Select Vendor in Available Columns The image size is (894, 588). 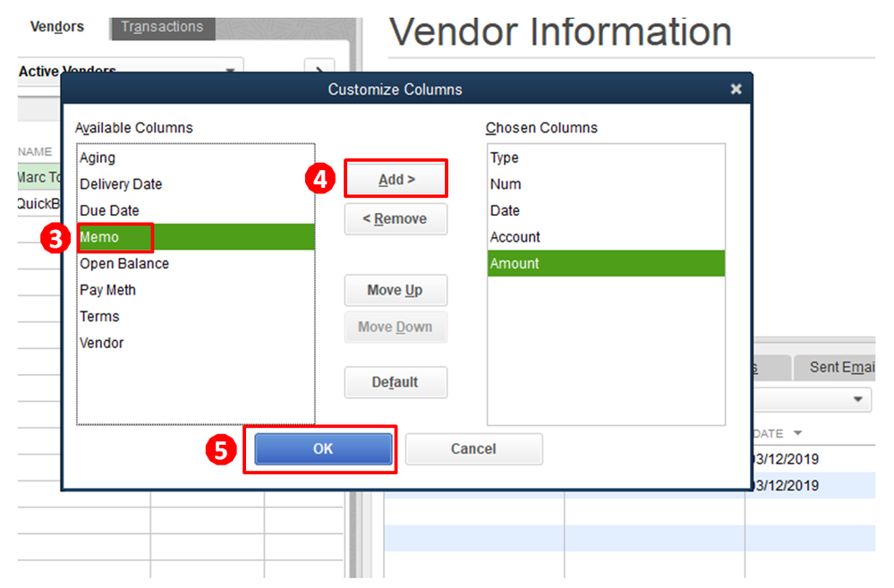pyautogui.click(x=196, y=343)
